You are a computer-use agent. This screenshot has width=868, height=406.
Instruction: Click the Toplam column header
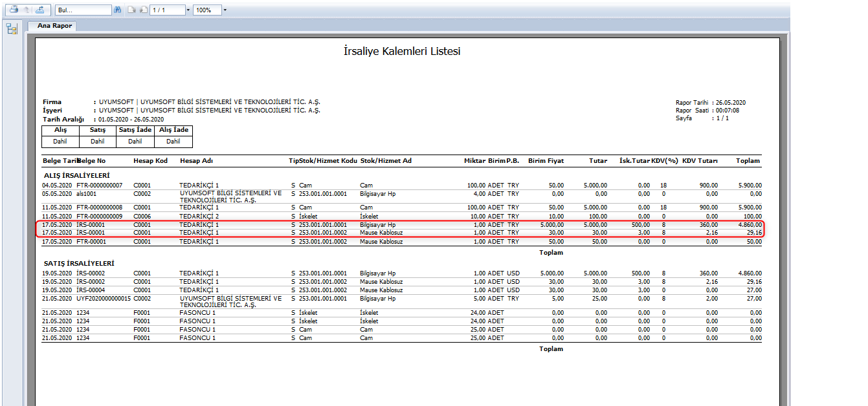(748, 160)
